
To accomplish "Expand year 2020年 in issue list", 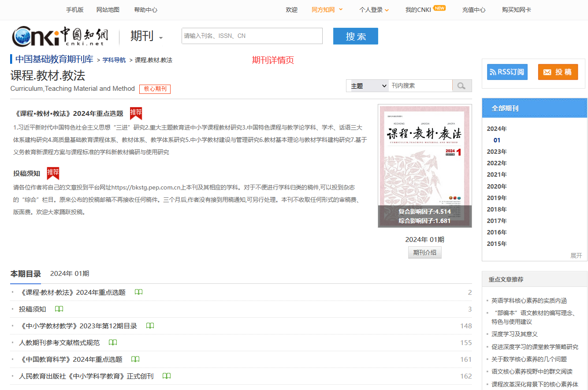I will coord(497,186).
